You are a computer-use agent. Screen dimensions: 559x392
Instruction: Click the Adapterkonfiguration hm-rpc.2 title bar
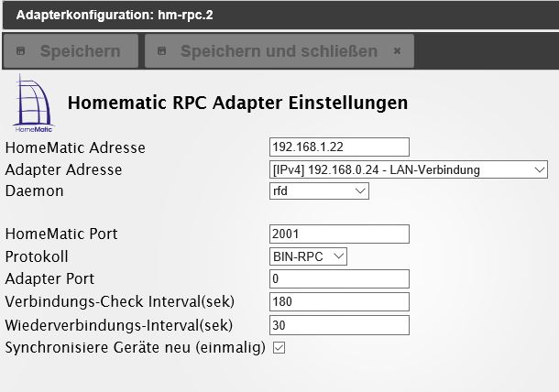pyautogui.click(x=108, y=15)
